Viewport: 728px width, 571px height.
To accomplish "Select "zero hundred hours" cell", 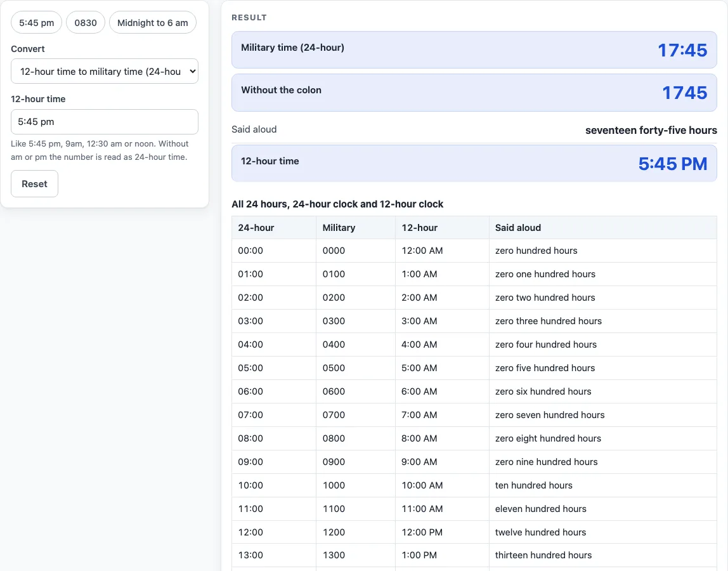I will coord(602,251).
